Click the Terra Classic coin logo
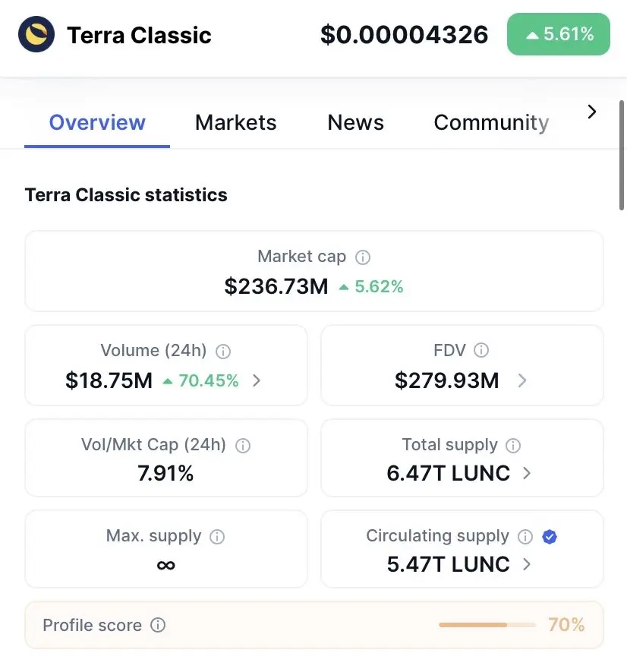627x672 pixels. click(x=36, y=34)
